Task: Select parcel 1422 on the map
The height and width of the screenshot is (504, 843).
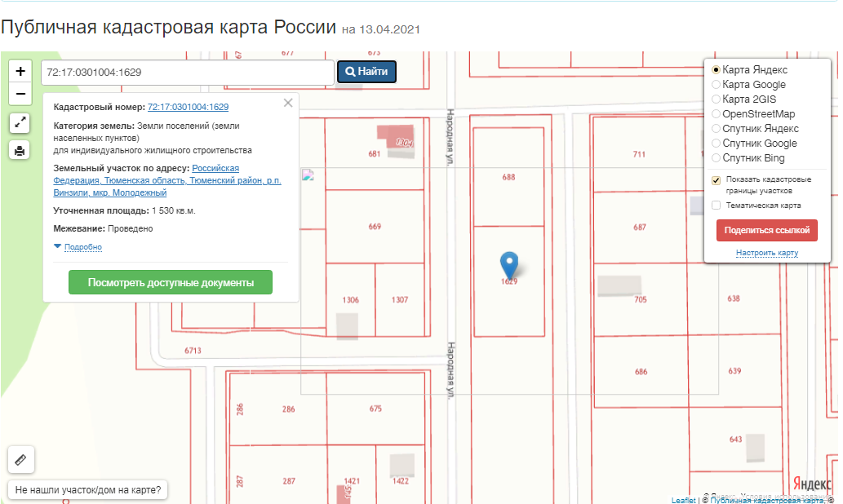Action: (401, 481)
